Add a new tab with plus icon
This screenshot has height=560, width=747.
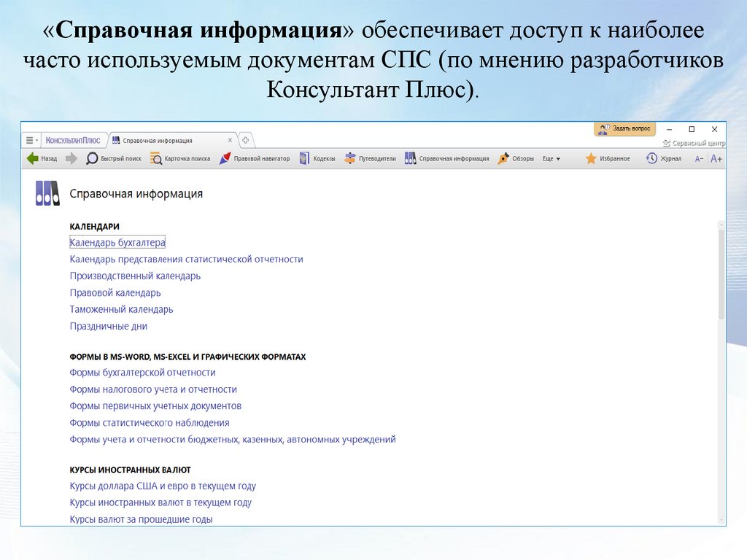245,140
